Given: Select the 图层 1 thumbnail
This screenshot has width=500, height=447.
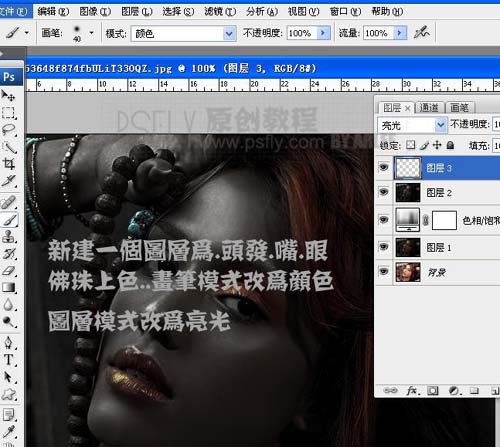Looking at the screenshot, I should point(408,247).
